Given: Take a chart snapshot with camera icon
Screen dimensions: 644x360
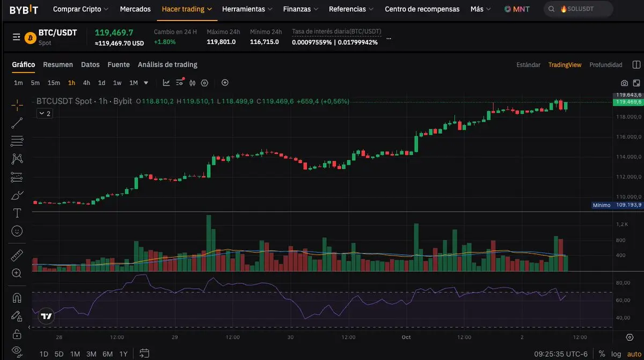Looking at the screenshot, I should point(624,83).
